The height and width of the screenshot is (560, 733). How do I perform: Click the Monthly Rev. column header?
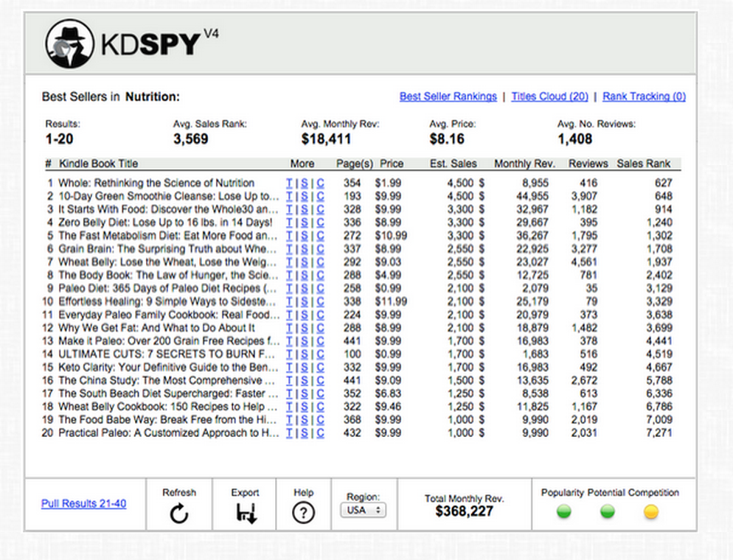[x=524, y=164]
